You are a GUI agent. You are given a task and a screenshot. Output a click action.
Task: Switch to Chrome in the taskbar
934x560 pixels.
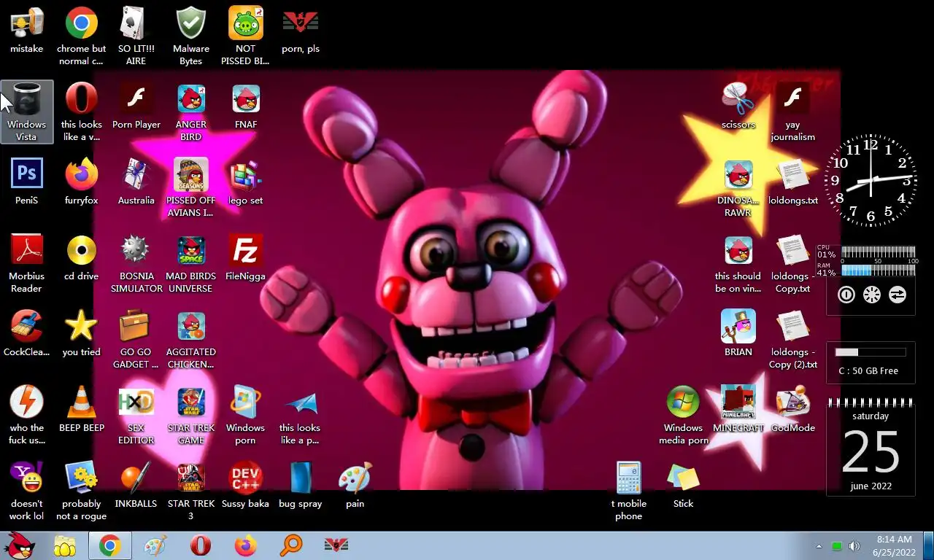point(110,545)
